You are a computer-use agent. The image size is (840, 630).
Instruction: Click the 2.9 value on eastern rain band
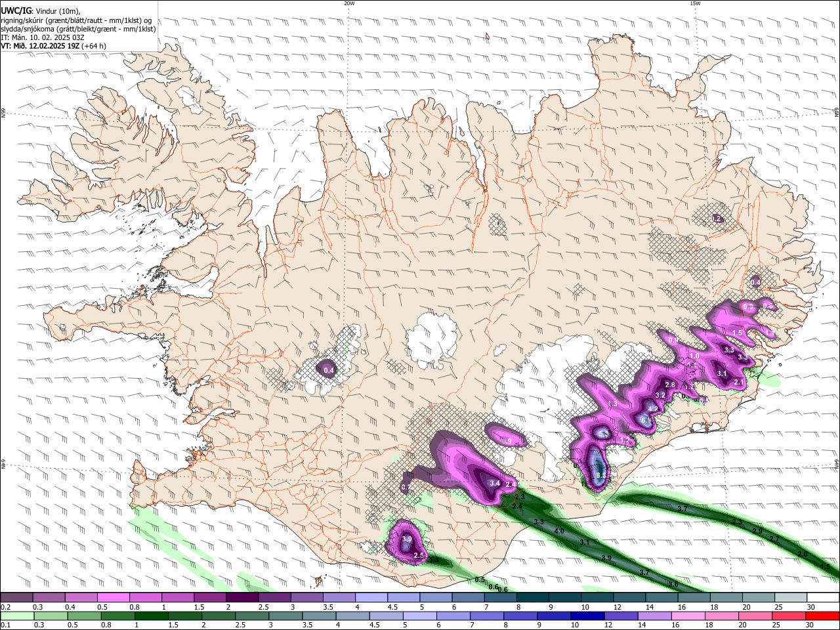(x=757, y=530)
